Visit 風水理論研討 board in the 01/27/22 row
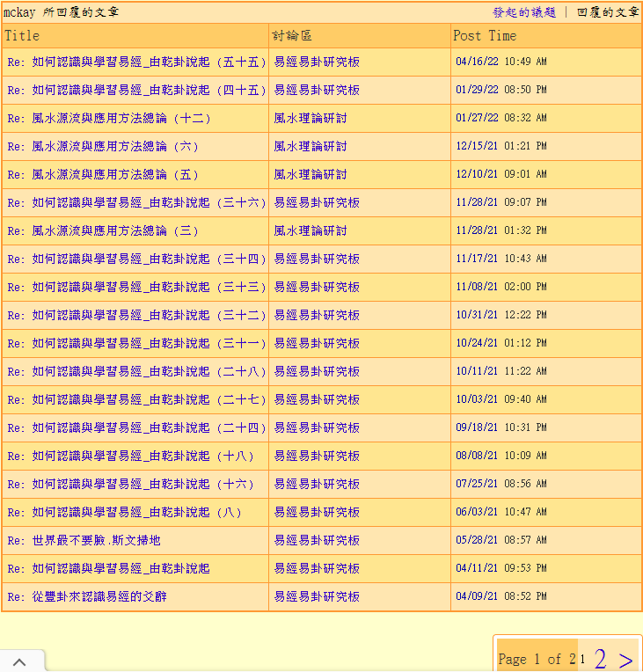The height and width of the screenshot is (672, 643). click(311, 119)
